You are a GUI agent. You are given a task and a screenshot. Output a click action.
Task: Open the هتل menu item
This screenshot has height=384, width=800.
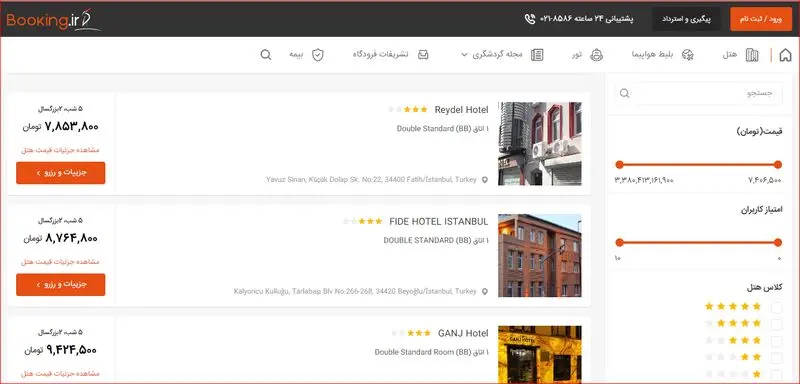[x=730, y=55]
